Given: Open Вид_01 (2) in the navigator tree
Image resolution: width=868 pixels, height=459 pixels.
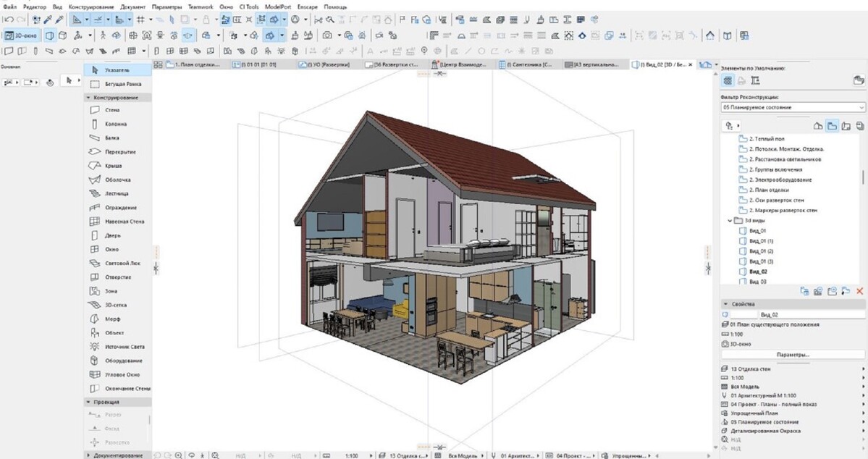Looking at the screenshot, I should tap(761, 250).
